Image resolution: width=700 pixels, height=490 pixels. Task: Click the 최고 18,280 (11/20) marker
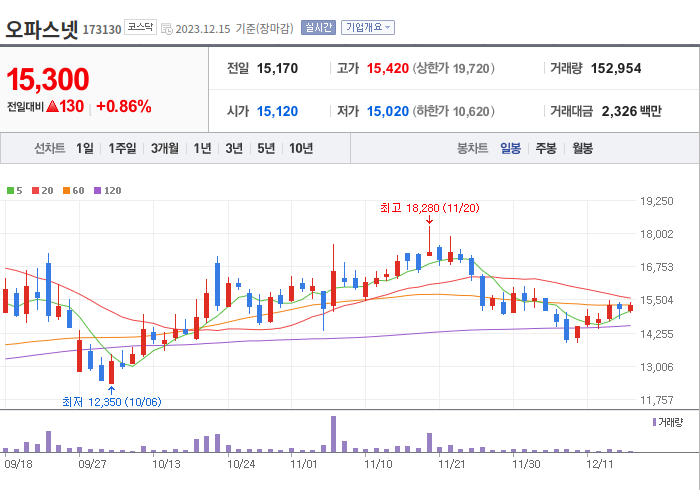[429, 208]
